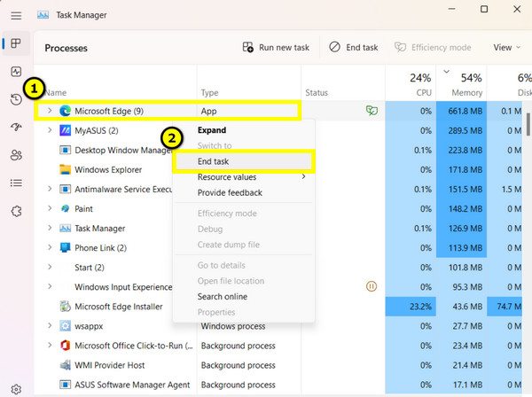The image size is (532, 397).
Task: Expand the Start (2) group
Action: 50,267
